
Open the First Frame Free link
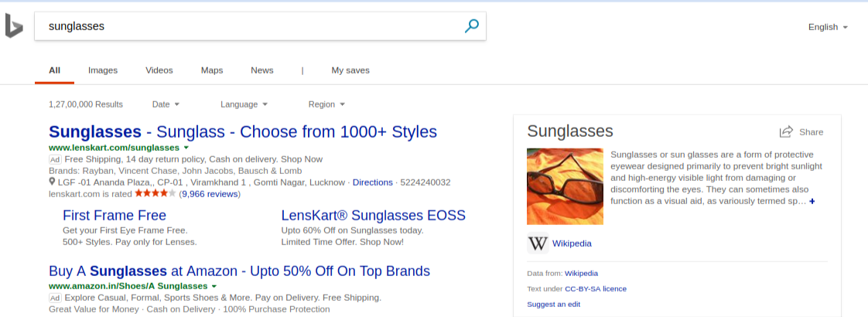pyautogui.click(x=114, y=215)
